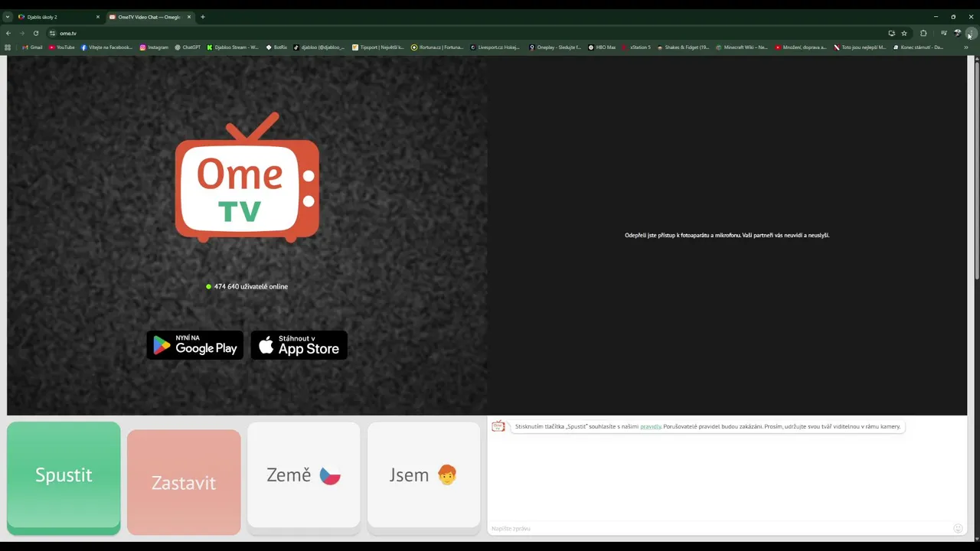Open the tab search dropdown
Image resolution: width=980 pixels, height=551 pixels.
(7, 17)
